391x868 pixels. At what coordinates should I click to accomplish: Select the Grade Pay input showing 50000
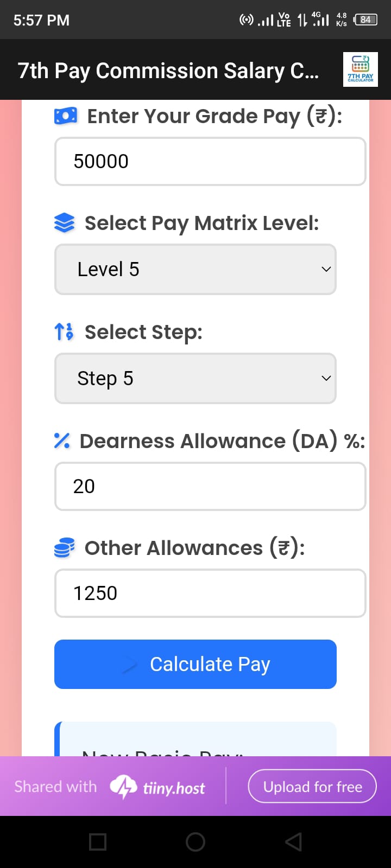tap(210, 161)
